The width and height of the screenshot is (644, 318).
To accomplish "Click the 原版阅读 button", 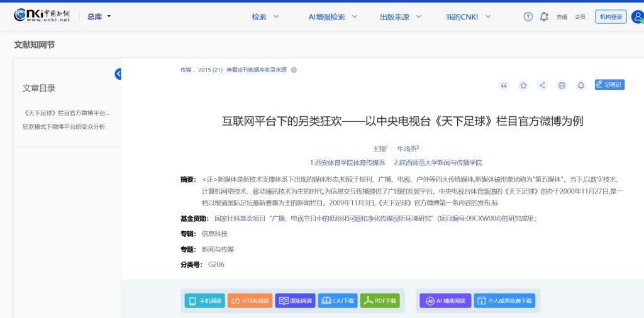I will (x=296, y=301).
